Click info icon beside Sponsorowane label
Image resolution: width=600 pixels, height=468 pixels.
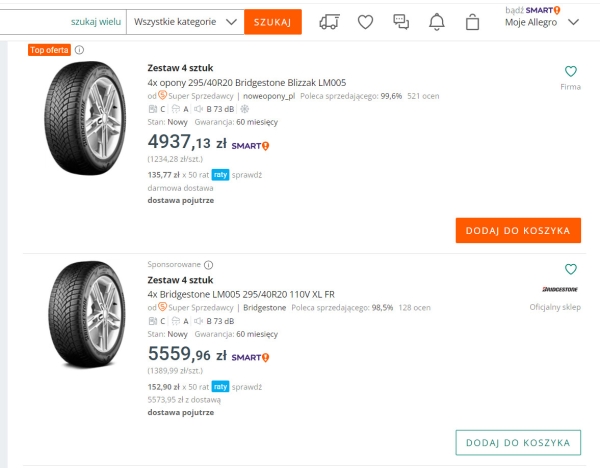209,264
